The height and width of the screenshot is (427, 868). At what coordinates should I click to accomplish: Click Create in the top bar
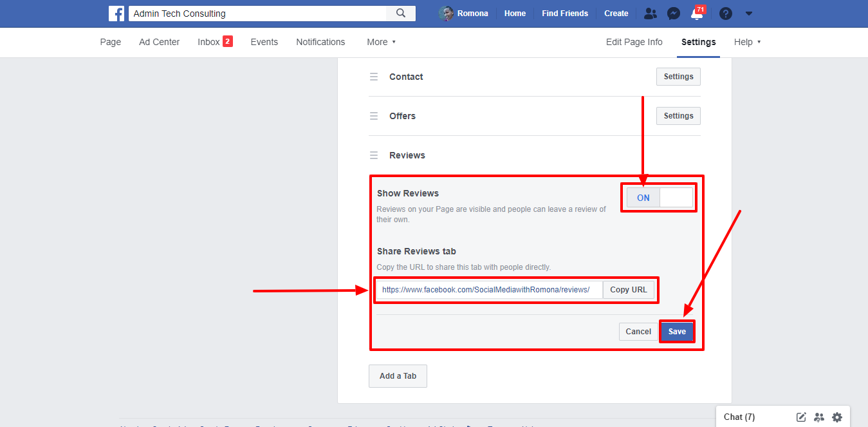616,14
